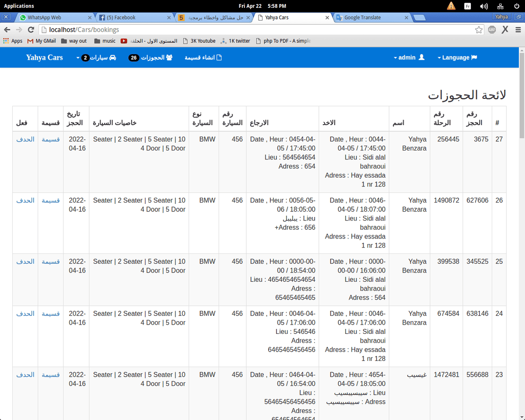Open the Fr keyboard layout indicator
The image size is (525, 420).
(x=467, y=6)
